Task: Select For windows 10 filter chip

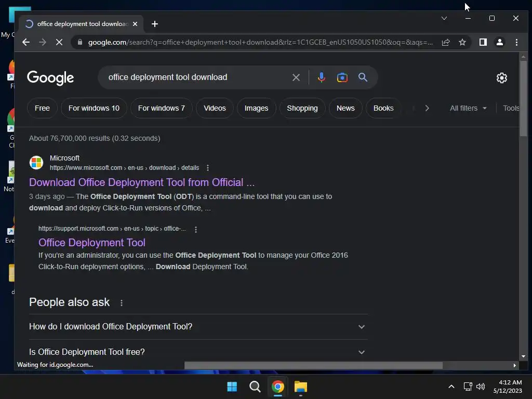Action: pos(94,108)
